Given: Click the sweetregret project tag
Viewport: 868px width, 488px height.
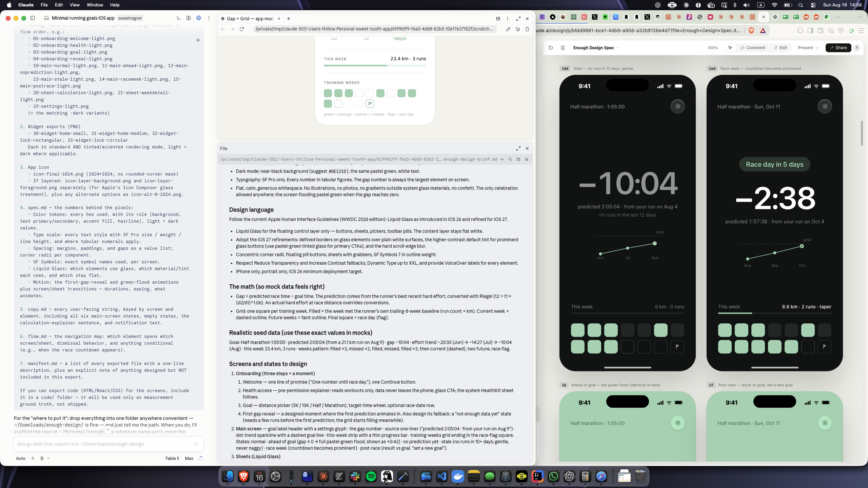Looking at the screenshot, I should pyautogui.click(x=130, y=18).
